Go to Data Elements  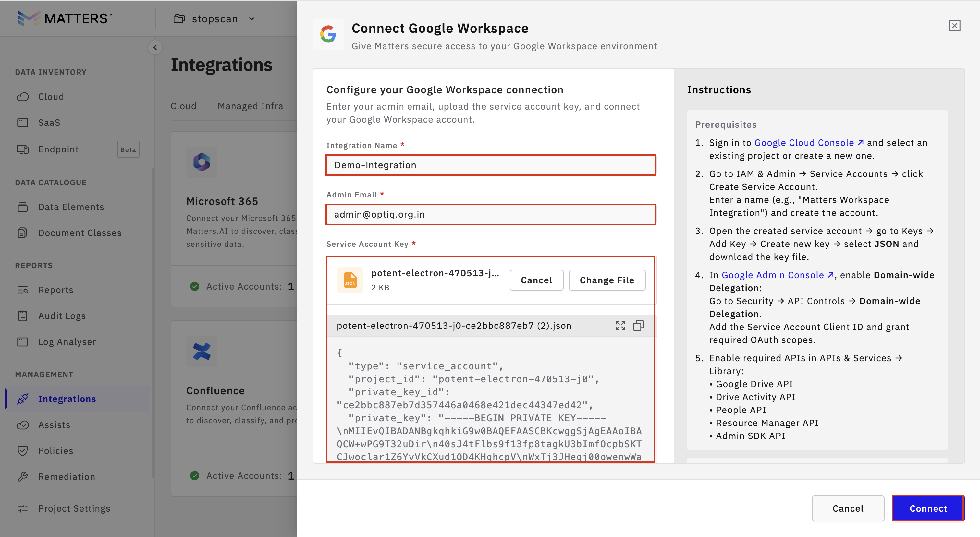point(71,207)
